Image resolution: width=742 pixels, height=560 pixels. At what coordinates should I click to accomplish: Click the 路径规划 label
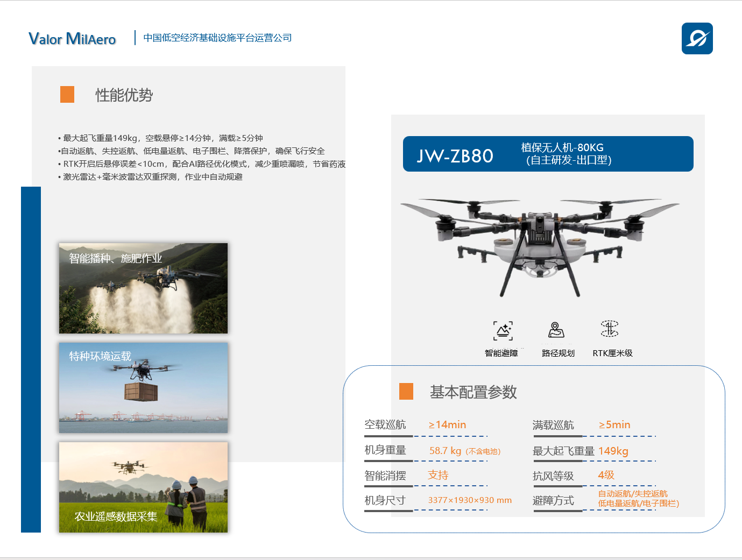click(558, 353)
